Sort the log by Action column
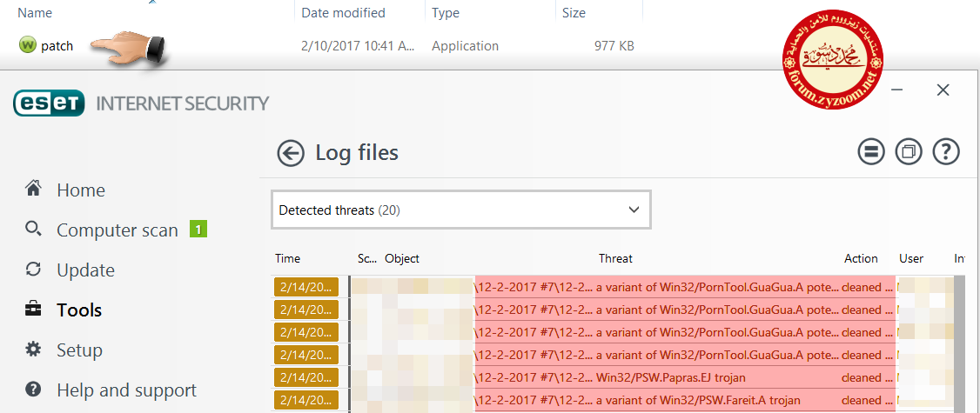The height and width of the screenshot is (413, 980). [x=861, y=259]
